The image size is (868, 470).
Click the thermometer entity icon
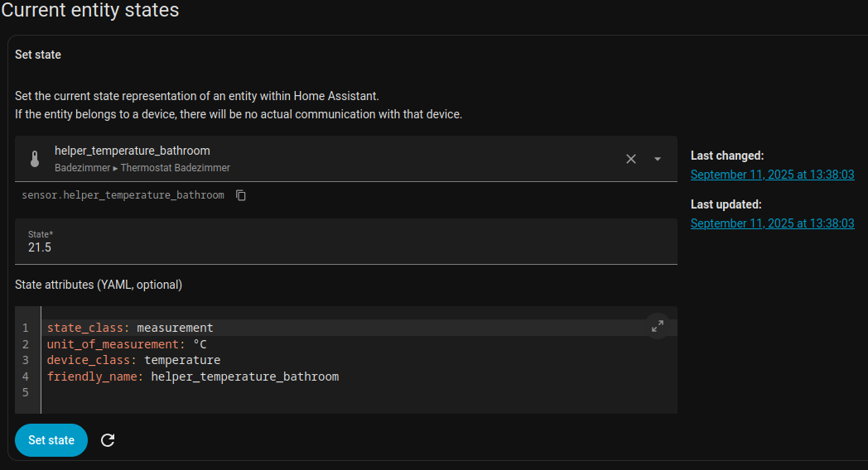tap(35, 159)
